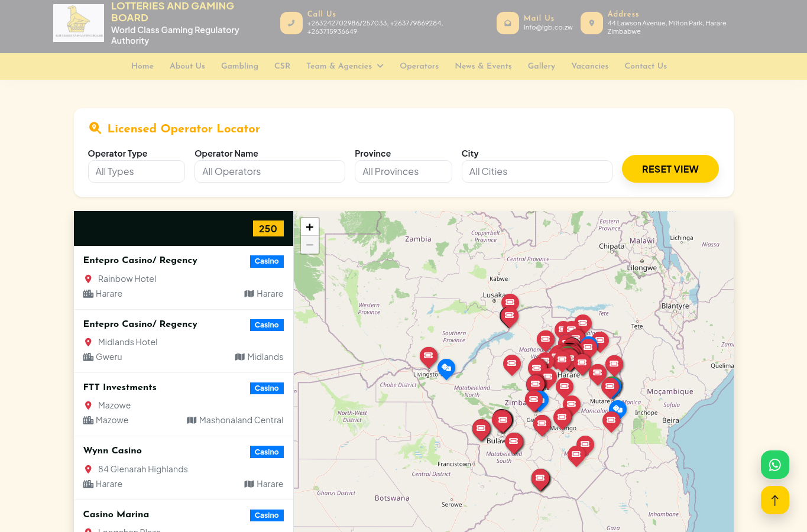Click red pin icon beside 84 Glenarah Highlands
The width and height of the screenshot is (807, 532).
pyautogui.click(x=88, y=469)
